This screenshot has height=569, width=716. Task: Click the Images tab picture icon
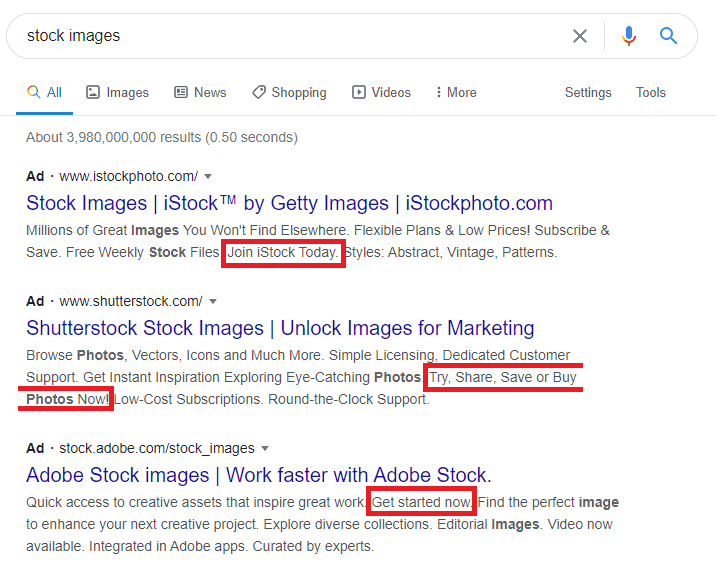point(93,92)
